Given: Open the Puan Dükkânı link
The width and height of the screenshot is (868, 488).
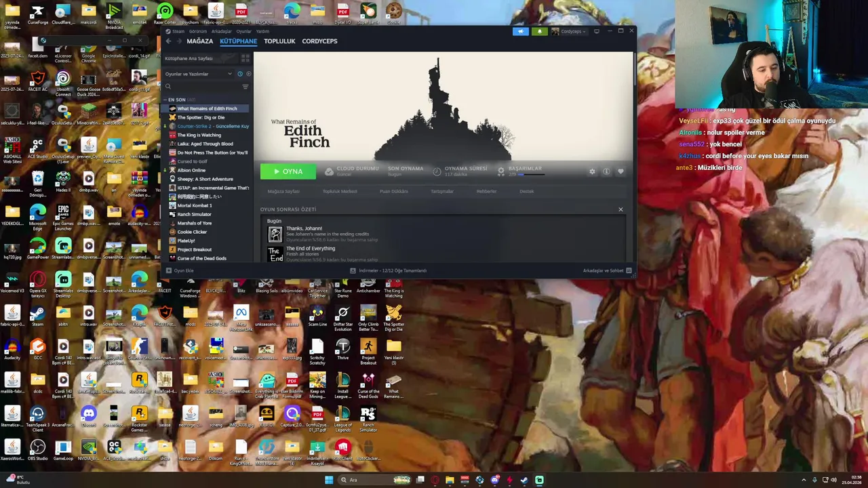Looking at the screenshot, I should [394, 191].
